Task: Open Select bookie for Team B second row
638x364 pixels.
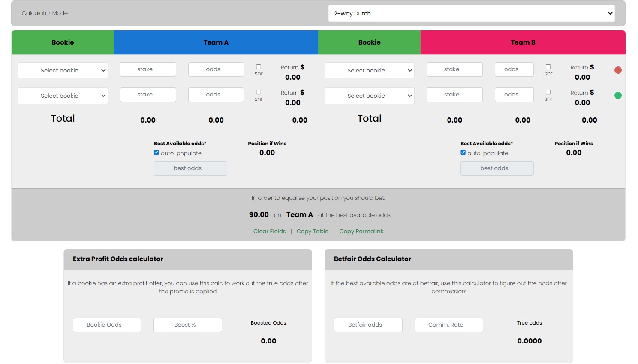Action: click(369, 96)
